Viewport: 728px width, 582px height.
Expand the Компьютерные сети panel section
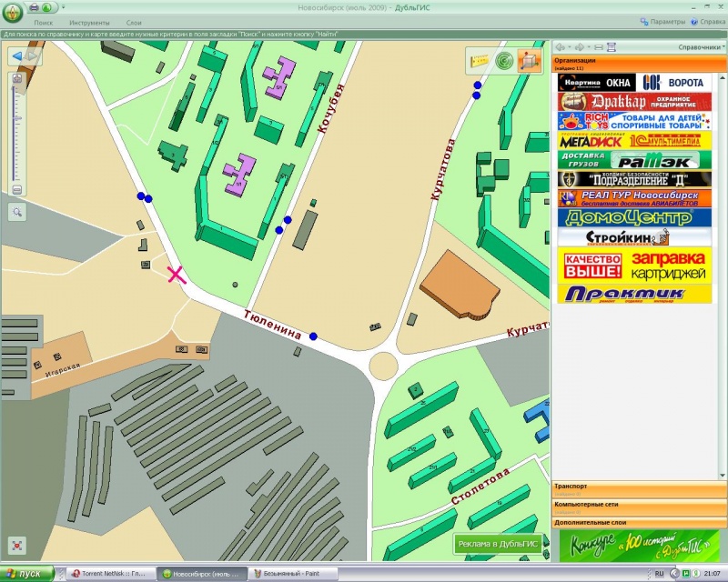coord(637,504)
